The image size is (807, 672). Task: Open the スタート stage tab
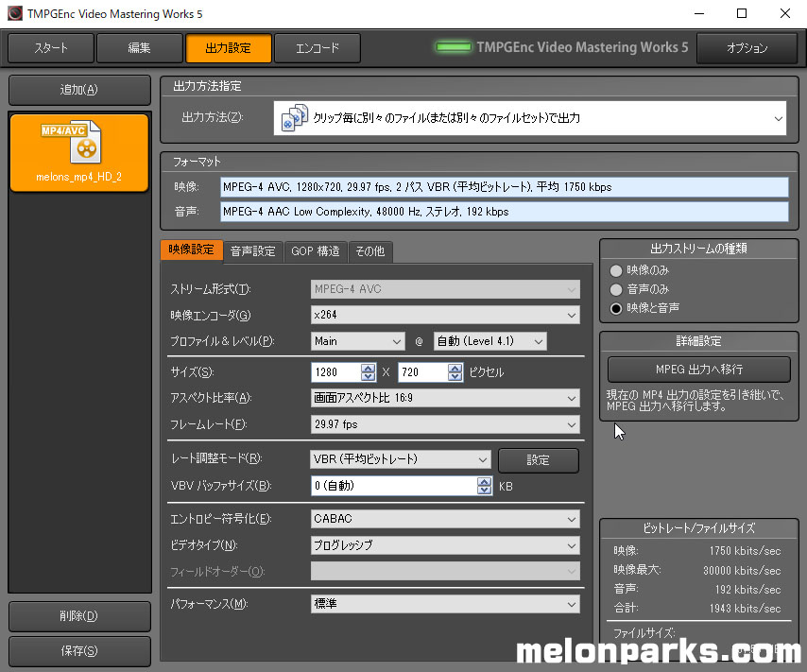51,48
